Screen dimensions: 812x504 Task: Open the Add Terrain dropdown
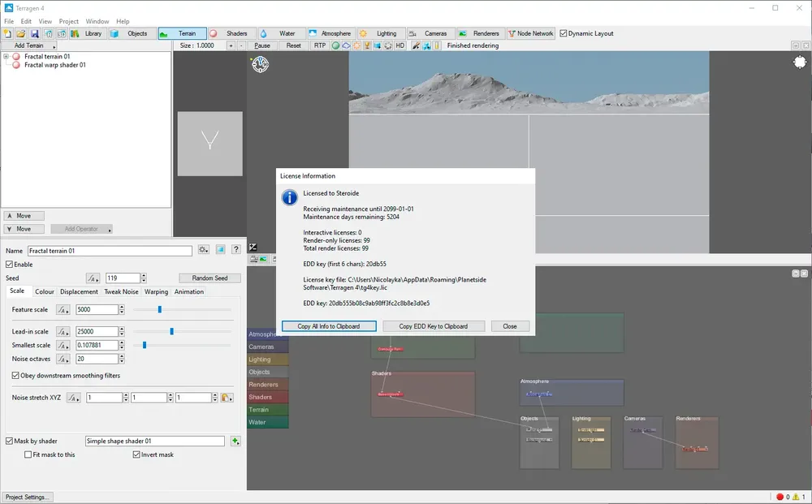coord(30,45)
